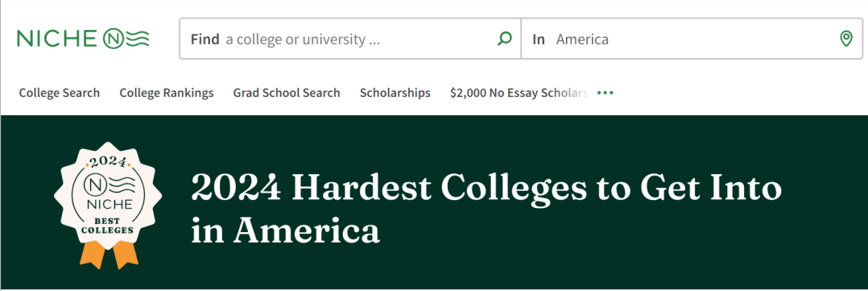Image resolution: width=868 pixels, height=291 pixels.
Task: Click the 2024 Niche Best Colleges badge
Action: pyautogui.click(x=108, y=205)
